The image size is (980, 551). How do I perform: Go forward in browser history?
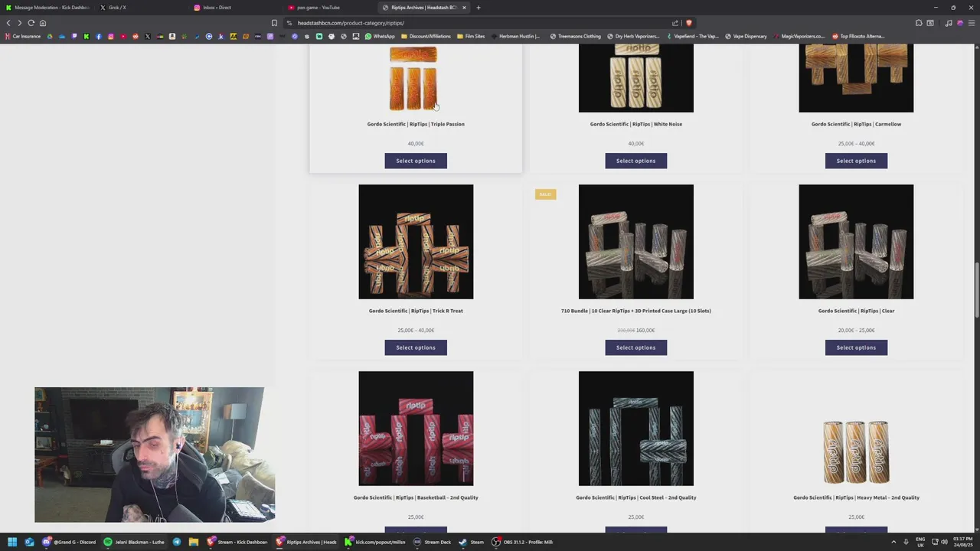point(20,23)
